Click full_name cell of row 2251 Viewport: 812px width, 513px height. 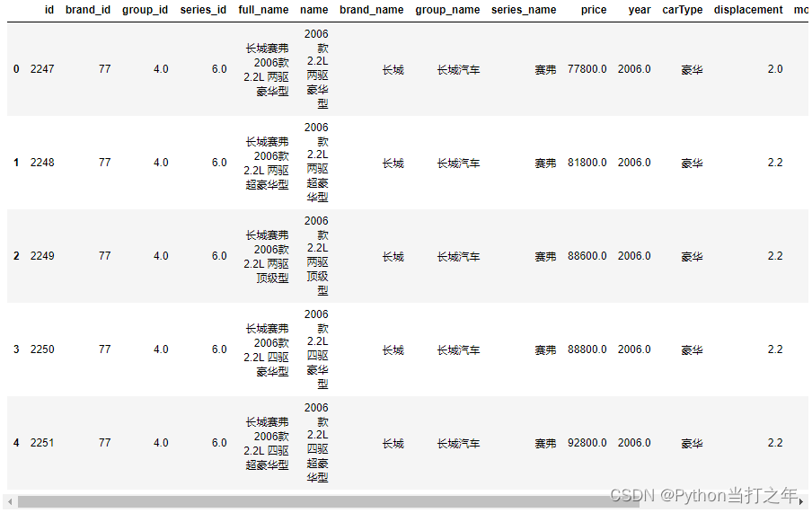click(266, 444)
